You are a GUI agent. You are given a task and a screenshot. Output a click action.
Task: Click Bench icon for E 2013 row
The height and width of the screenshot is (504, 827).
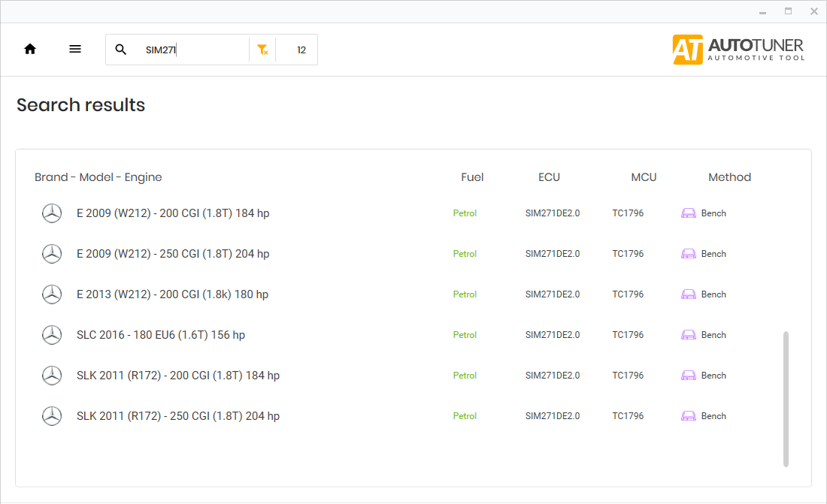click(x=688, y=294)
